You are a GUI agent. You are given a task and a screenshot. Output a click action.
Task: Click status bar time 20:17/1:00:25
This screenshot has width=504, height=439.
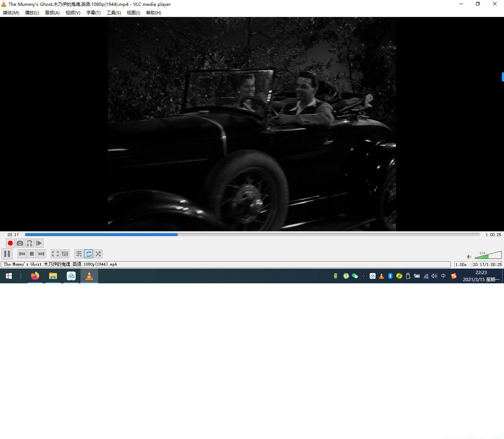[487, 265]
